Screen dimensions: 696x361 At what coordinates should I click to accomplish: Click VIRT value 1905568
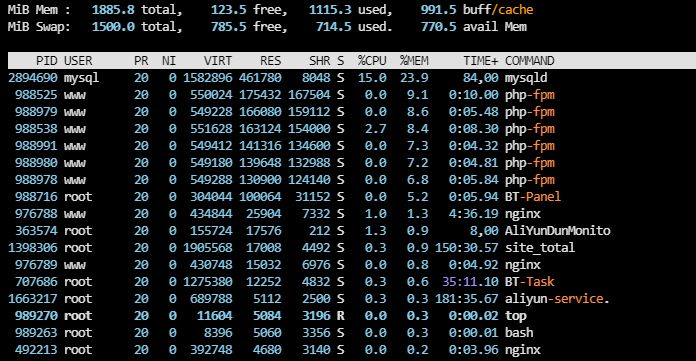click(207, 248)
